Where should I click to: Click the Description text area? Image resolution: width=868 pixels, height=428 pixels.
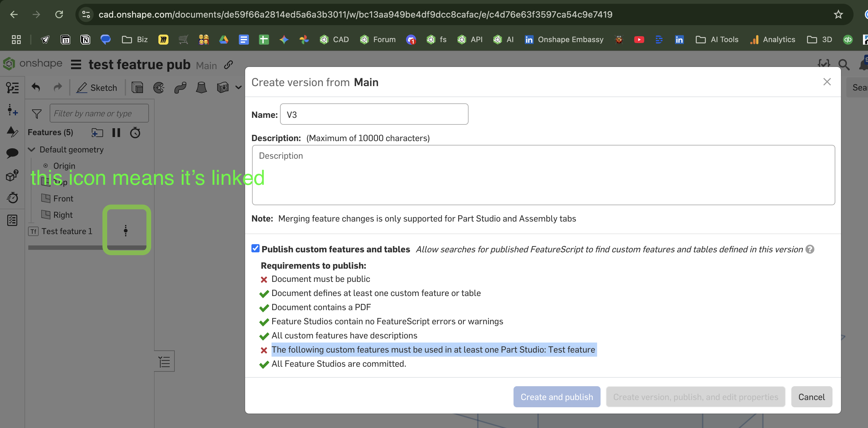pos(543,175)
